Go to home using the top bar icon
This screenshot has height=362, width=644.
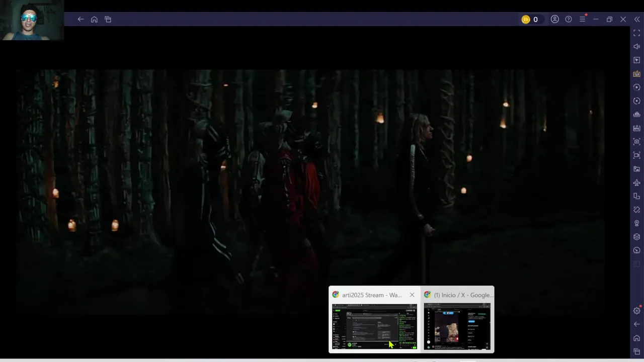[x=94, y=19]
